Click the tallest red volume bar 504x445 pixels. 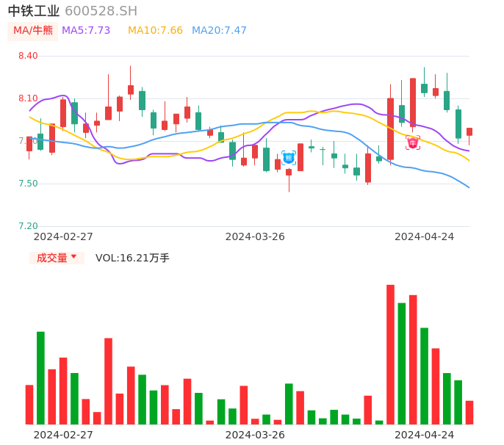[x=390, y=354]
